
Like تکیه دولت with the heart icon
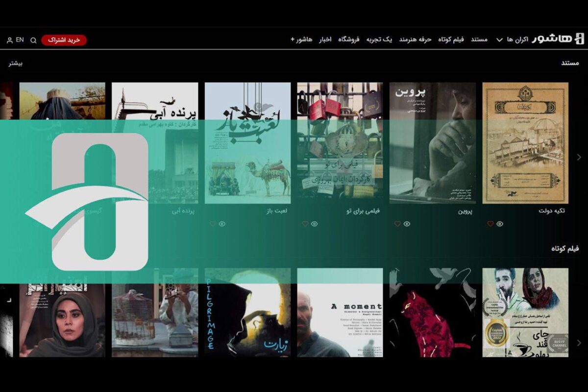click(x=490, y=224)
